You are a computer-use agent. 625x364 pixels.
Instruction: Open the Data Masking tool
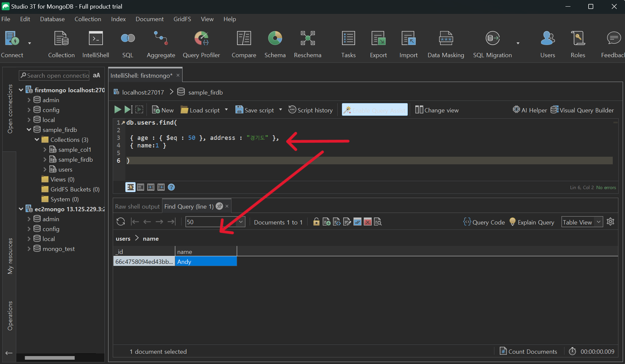point(446,44)
